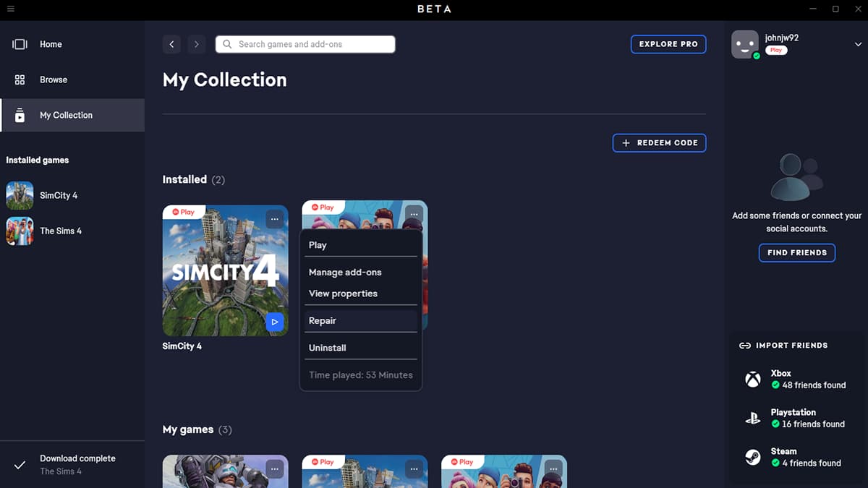868x488 pixels.
Task: Click the Playstation import friends icon
Action: pyautogui.click(x=753, y=418)
